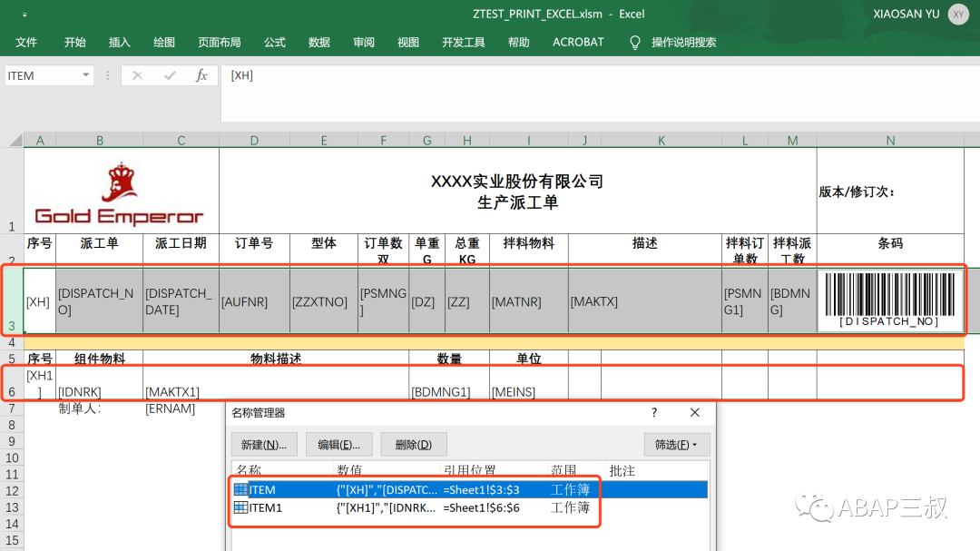The height and width of the screenshot is (551, 980).
Task: Open the 视图 ribbon tab
Action: tap(408, 43)
